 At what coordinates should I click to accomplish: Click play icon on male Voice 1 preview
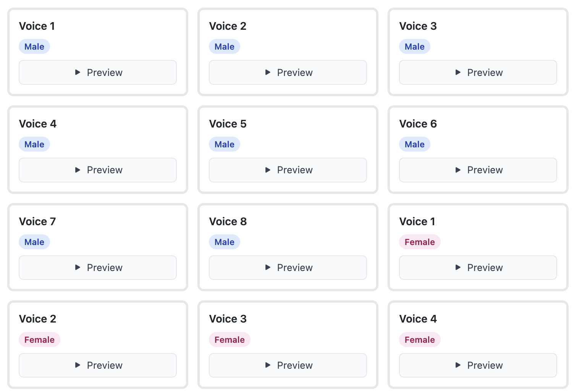coord(78,72)
